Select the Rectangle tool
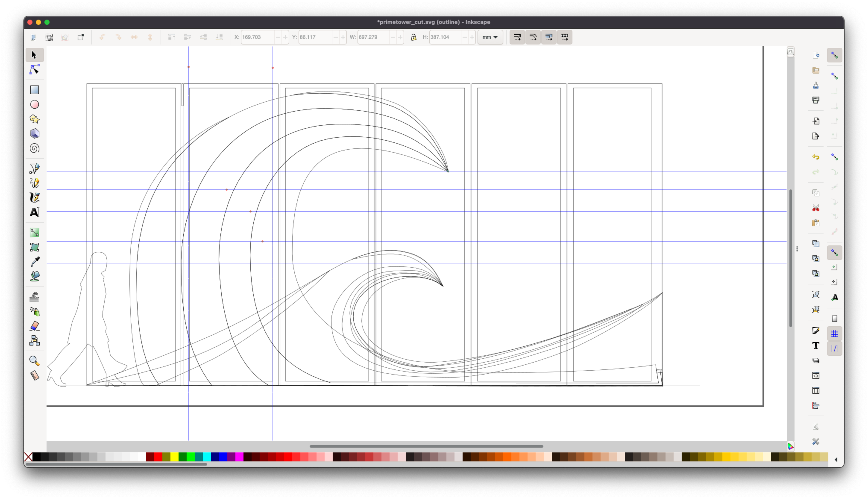The height and width of the screenshot is (499, 868). tap(34, 90)
